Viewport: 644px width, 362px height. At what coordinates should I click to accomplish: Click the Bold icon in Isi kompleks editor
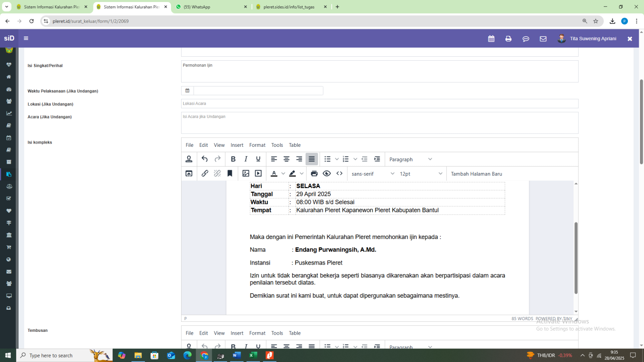(x=233, y=159)
